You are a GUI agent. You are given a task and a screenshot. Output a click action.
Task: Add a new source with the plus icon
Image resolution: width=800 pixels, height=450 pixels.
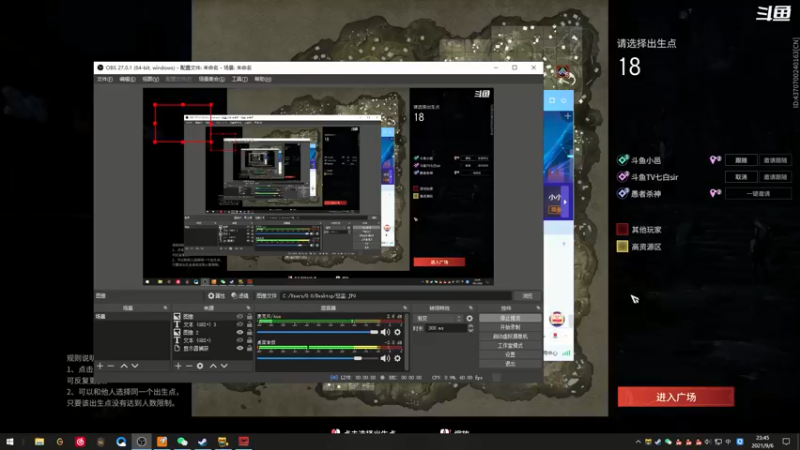[x=178, y=366]
